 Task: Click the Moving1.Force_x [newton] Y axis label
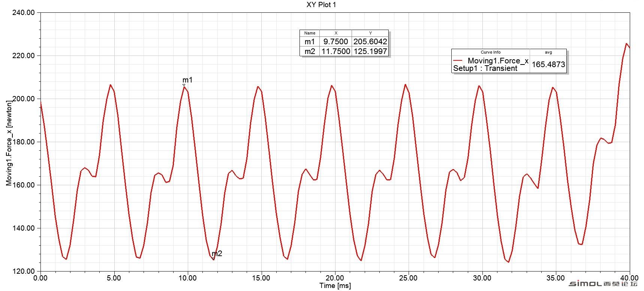click(x=9, y=143)
